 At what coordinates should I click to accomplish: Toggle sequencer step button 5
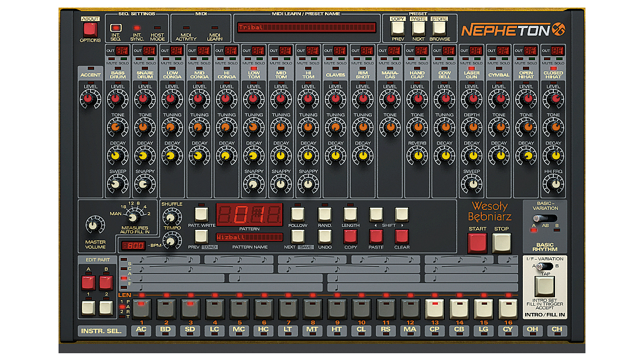[x=239, y=309]
